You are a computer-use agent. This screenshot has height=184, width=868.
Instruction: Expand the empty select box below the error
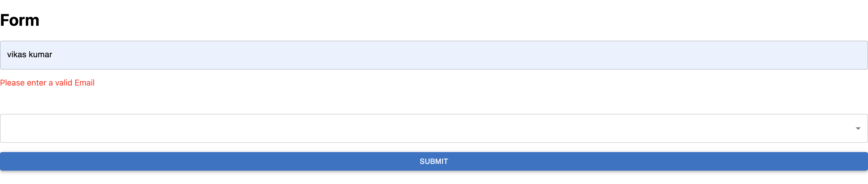[434, 129]
